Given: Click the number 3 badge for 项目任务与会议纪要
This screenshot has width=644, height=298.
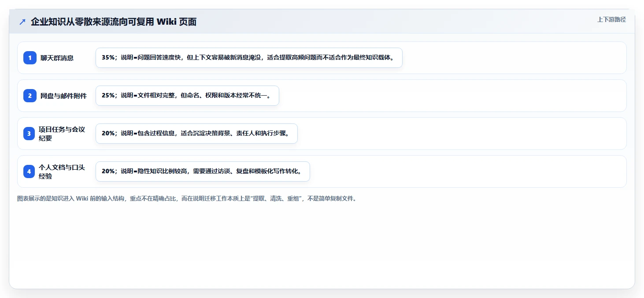Looking at the screenshot, I should (30, 134).
